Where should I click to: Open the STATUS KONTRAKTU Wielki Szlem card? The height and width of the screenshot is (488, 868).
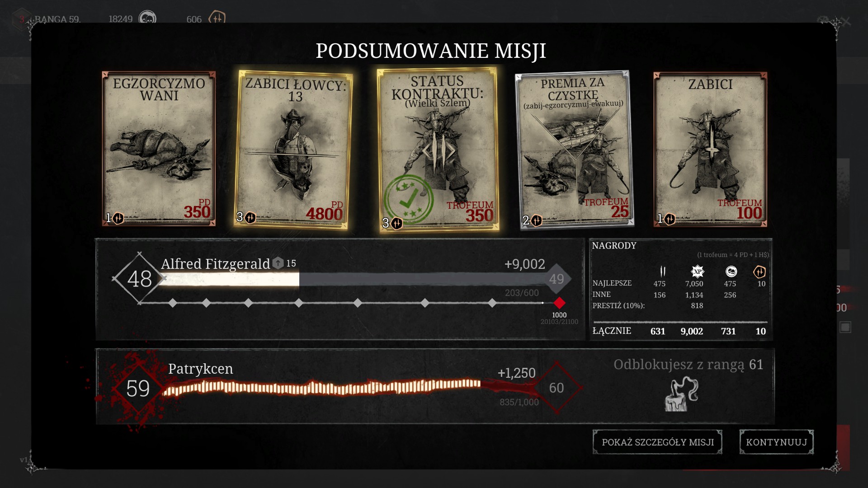pos(438,150)
